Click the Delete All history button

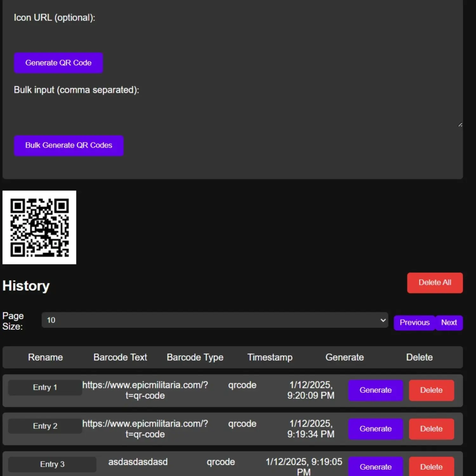[x=435, y=282]
